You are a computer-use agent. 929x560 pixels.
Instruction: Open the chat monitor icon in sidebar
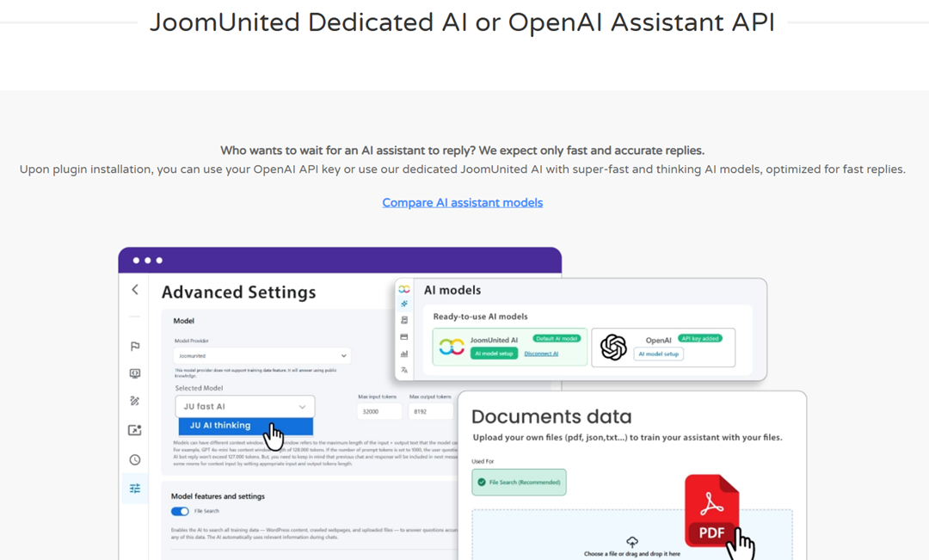[135, 374]
